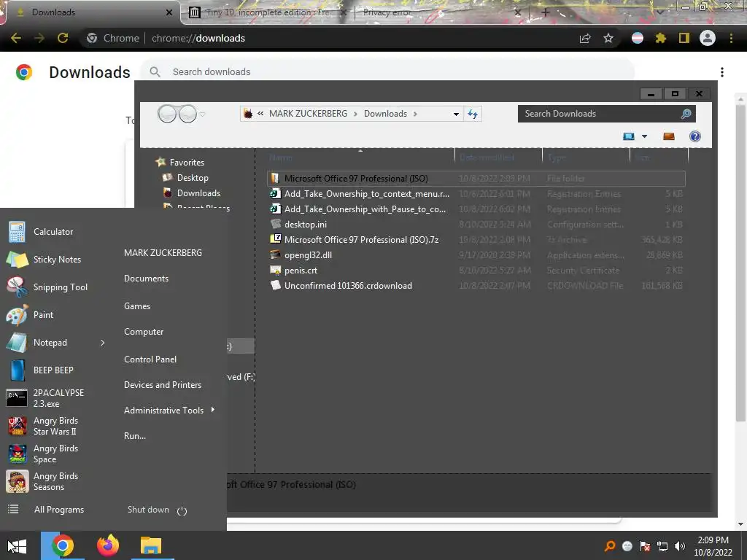Click breadcrumb arrow after Downloads
This screenshot has width=747, height=560.
[415, 114]
